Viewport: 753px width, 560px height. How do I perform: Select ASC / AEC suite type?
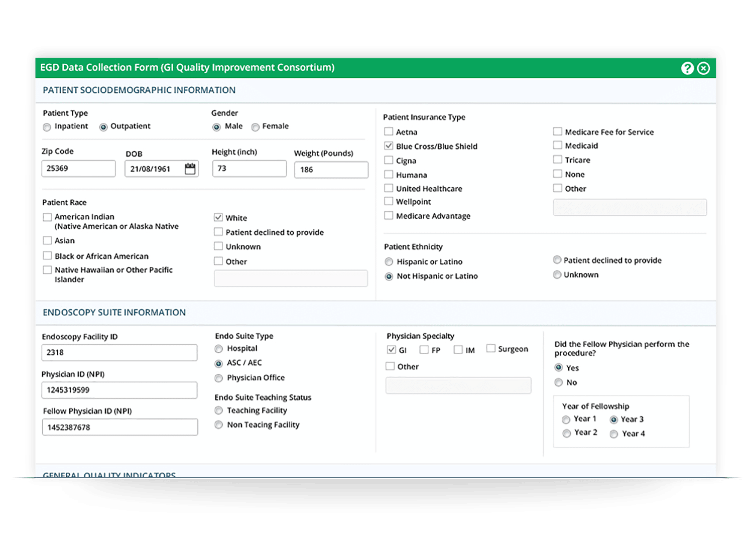coord(219,363)
